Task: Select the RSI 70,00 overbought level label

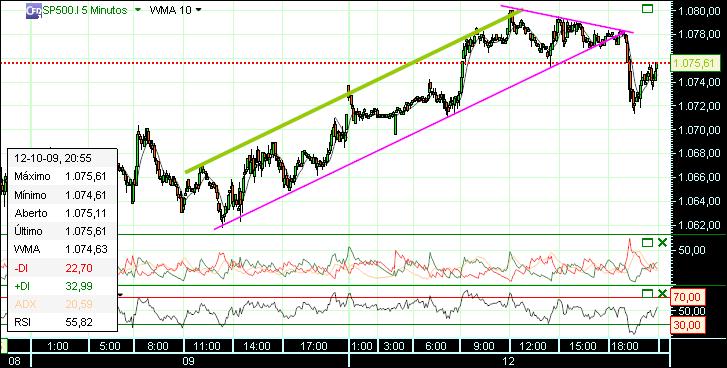Action: (689, 297)
